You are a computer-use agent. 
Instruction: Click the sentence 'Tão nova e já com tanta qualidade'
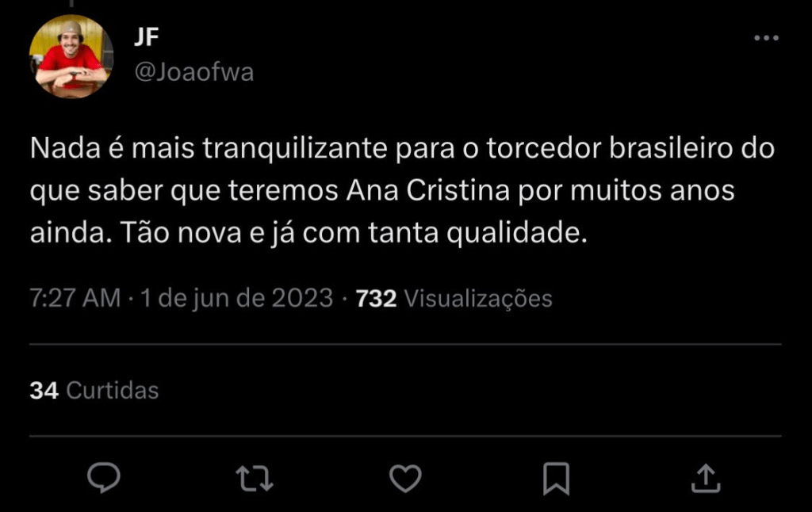point(353,234)
